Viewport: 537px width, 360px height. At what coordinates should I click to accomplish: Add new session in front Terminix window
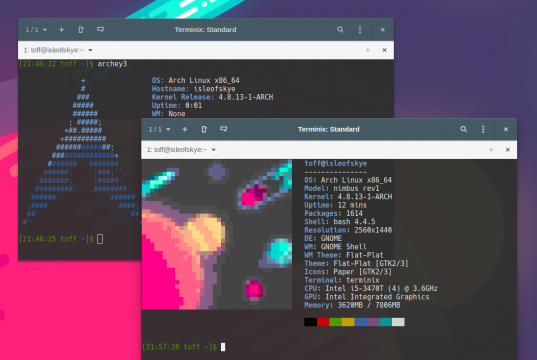pyautogui.click(x=185, y=129)
